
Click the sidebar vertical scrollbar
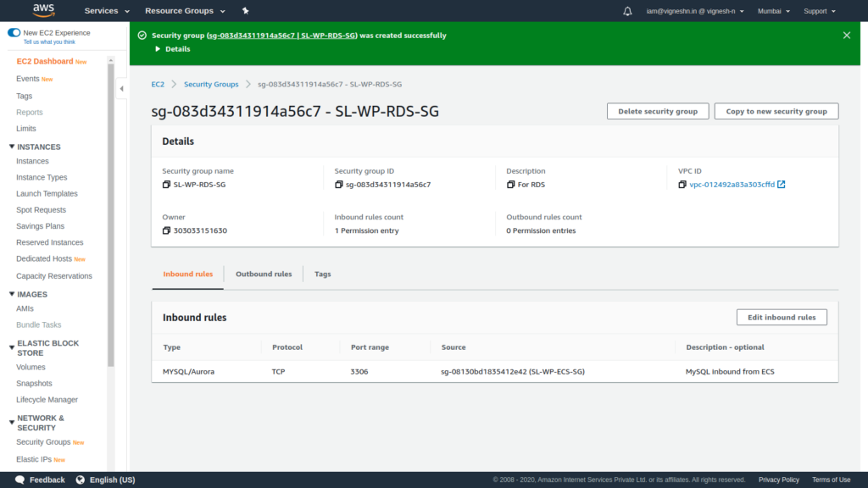click(111, 214)
